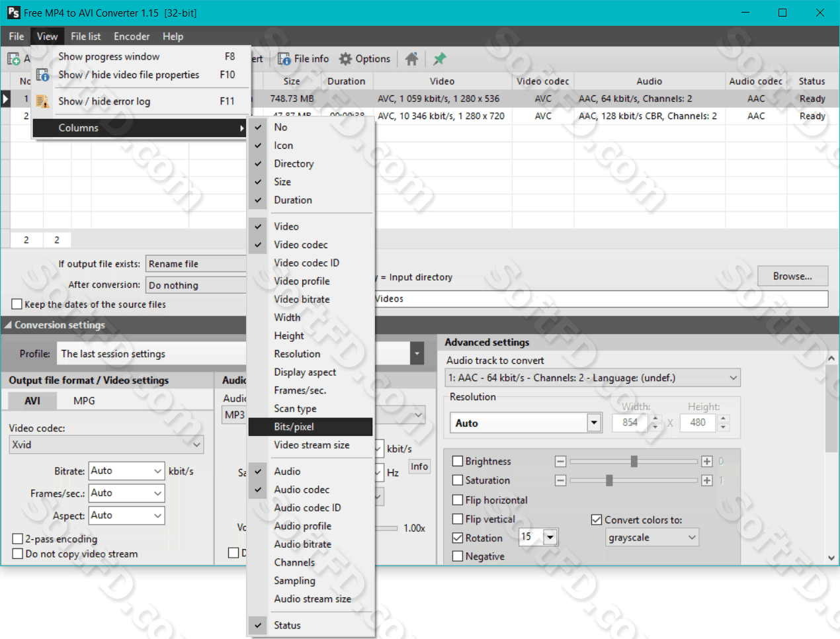Click the Audio codec column header
This screenshot has width=840, height=639.
click(x=755, y=81)
